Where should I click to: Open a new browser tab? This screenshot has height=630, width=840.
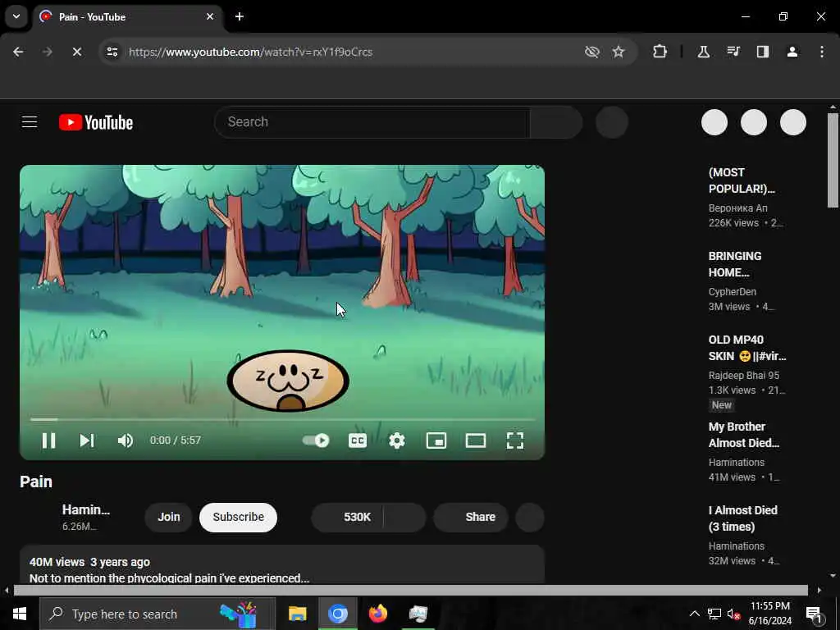(240, 16)
